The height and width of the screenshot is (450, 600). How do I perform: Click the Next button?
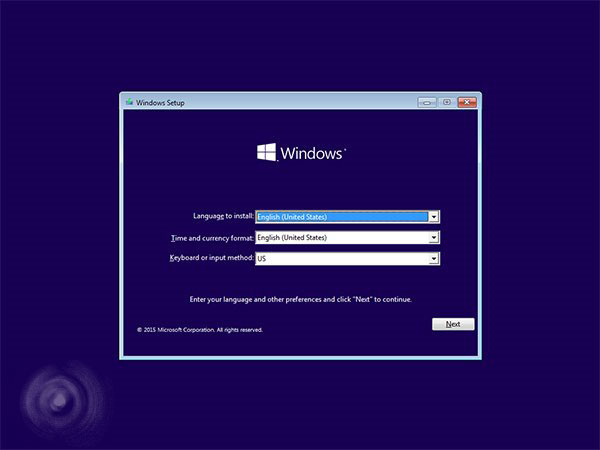[453, 324]
